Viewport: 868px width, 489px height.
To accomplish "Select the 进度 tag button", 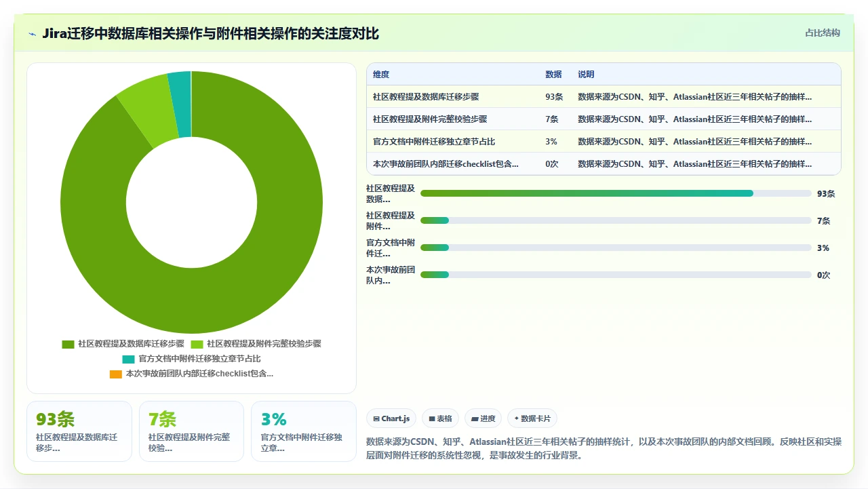I will pos(484,418).
